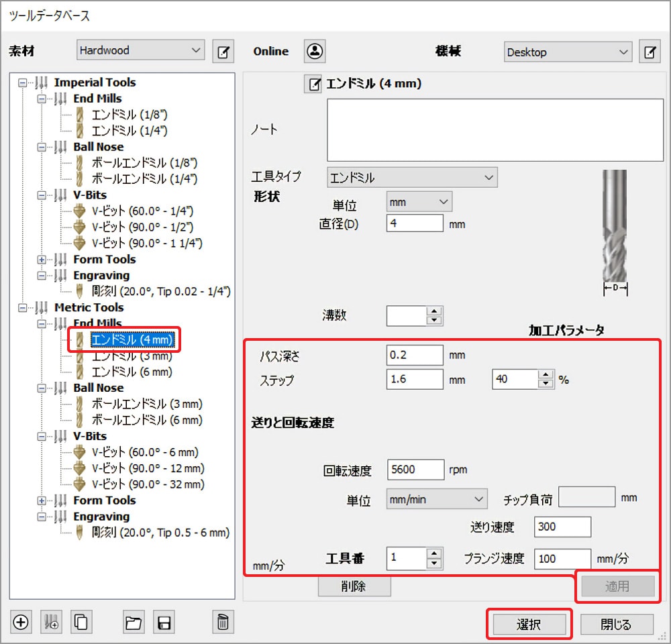This screenshot has height=644, width=671.
Task: Click the 回転速度 rpm input field
Action: pyautogui.click(x=415, y=470)
